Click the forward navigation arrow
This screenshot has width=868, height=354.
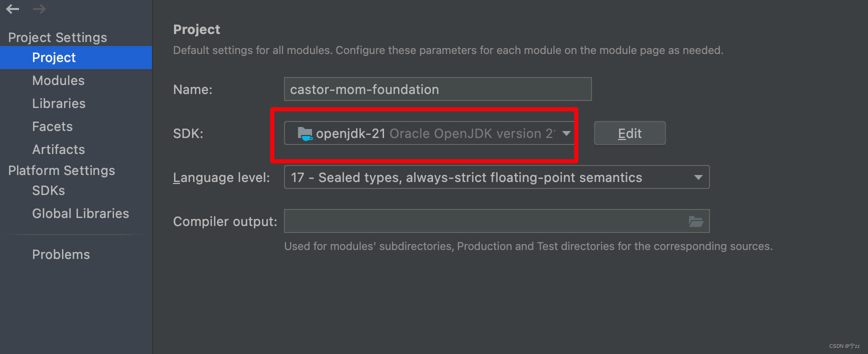click(x=39, y=9)
